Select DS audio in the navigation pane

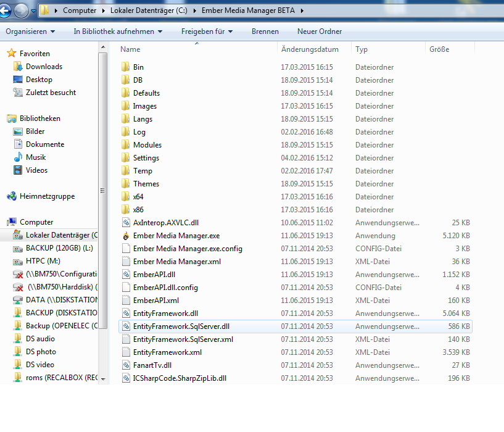[40, 338]
